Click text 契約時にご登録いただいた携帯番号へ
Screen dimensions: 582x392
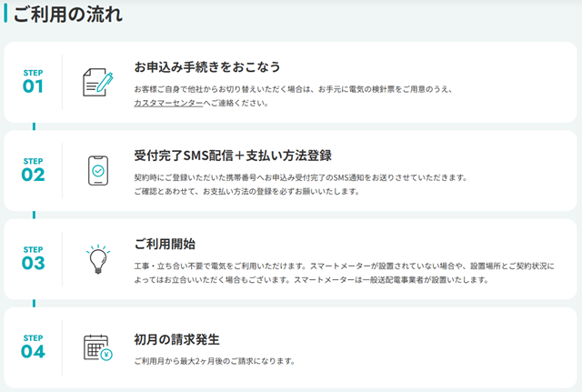pyautogui.click(x=199, y=177)
